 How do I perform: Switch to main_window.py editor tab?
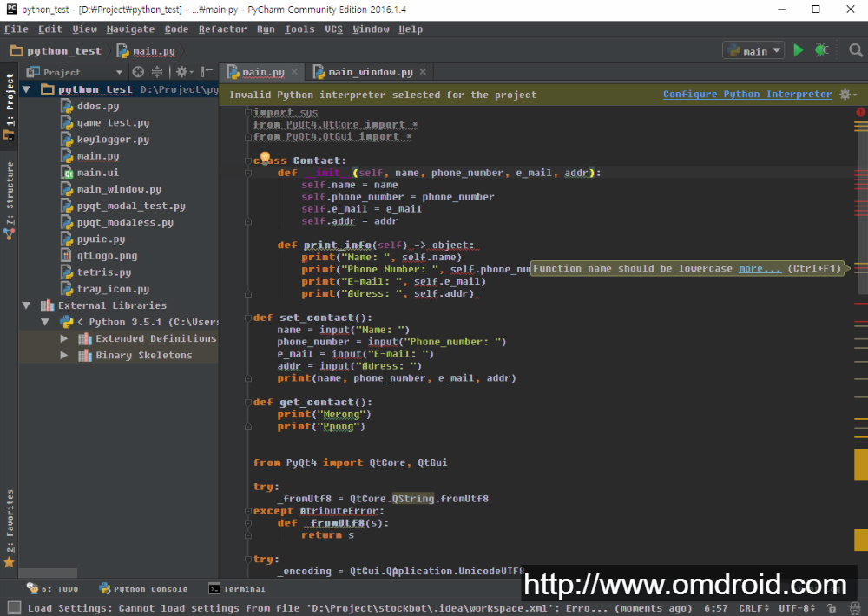pyautogui.click(x=370, y=73)
